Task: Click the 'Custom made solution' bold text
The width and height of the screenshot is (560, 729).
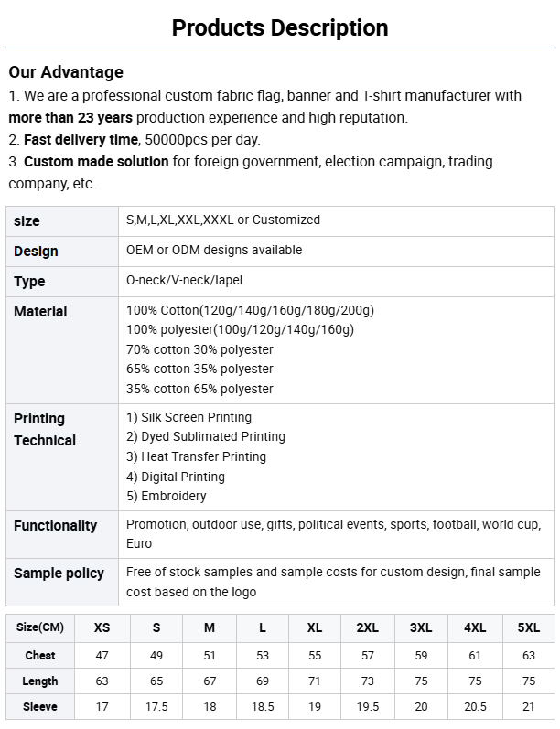Action: tap(96, 161)
